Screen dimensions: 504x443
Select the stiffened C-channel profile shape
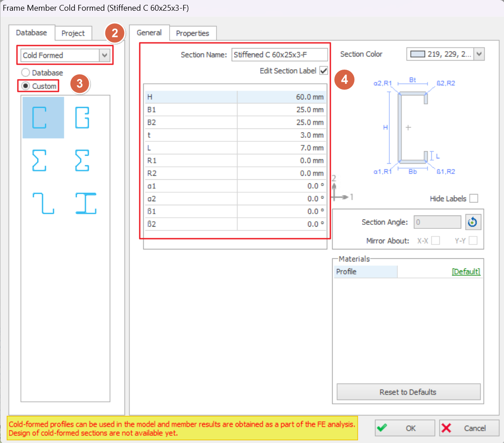(x=43, y=117)
